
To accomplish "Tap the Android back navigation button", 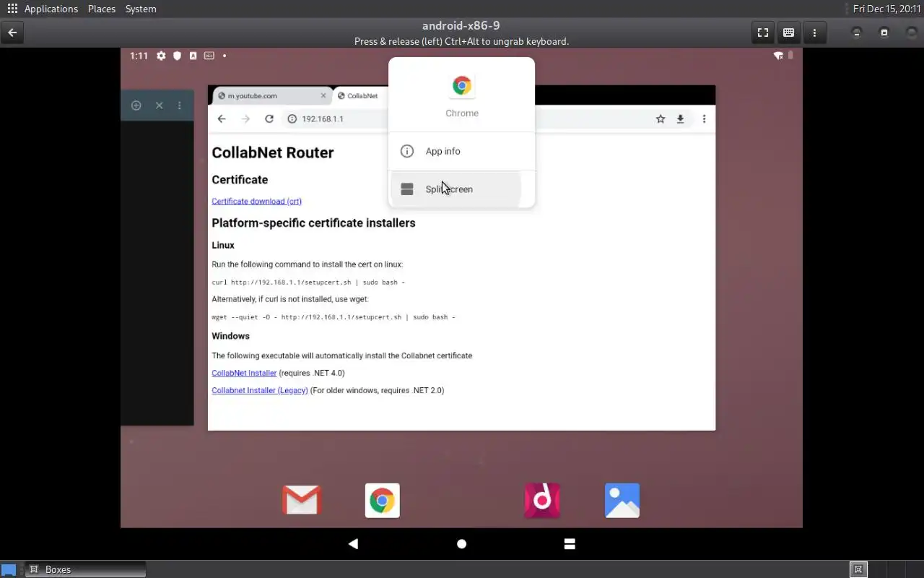I will 353,544.
